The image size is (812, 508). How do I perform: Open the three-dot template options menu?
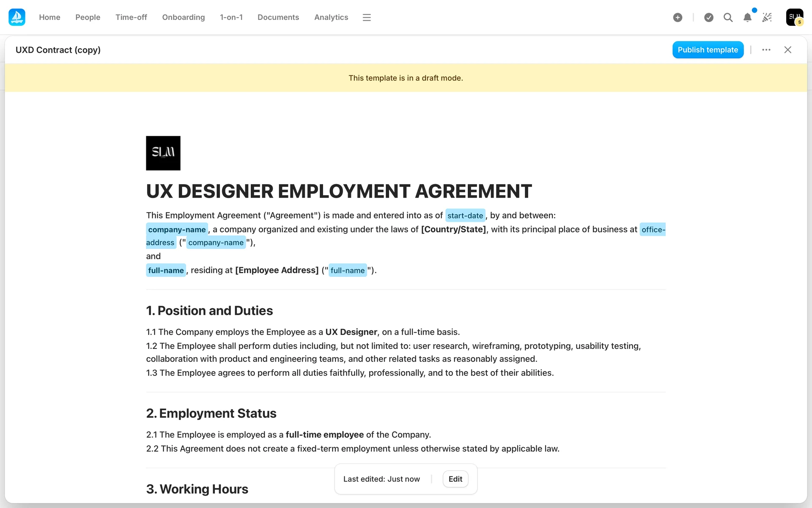tap(766, 50)
